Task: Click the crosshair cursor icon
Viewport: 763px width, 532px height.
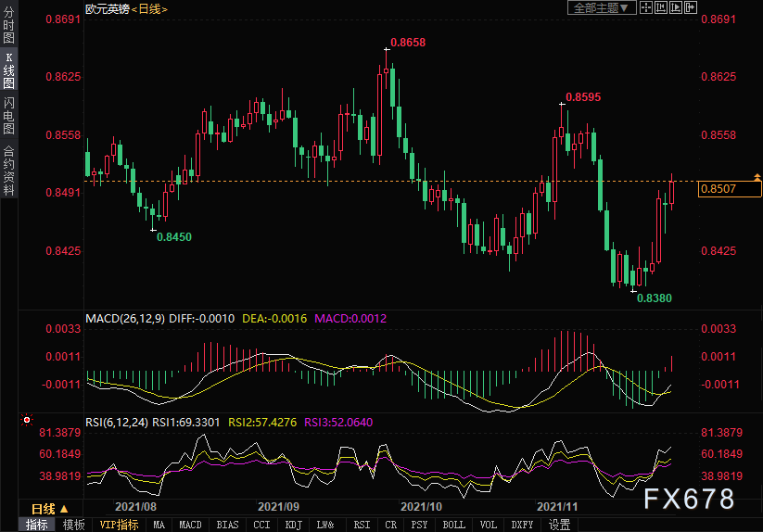Action: tap(646, 7)
